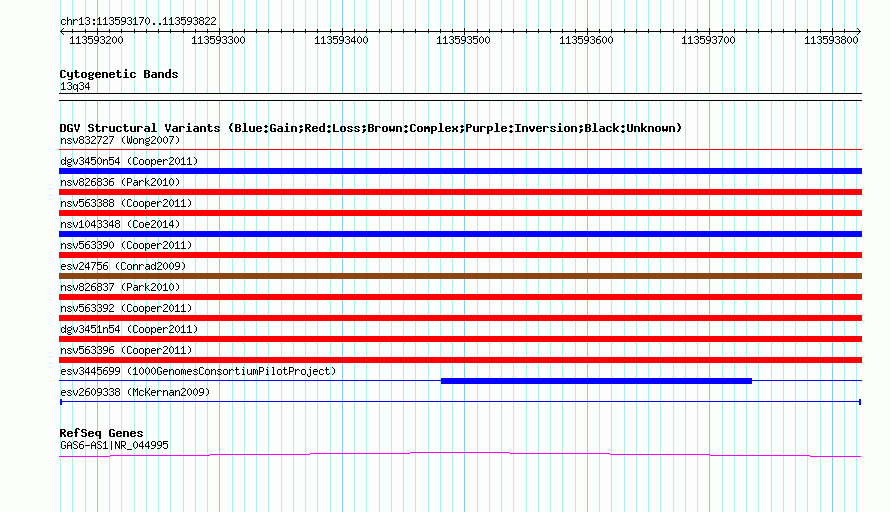
Task: Click the red loss bar for nsv563388
Action: pos(460,213)
